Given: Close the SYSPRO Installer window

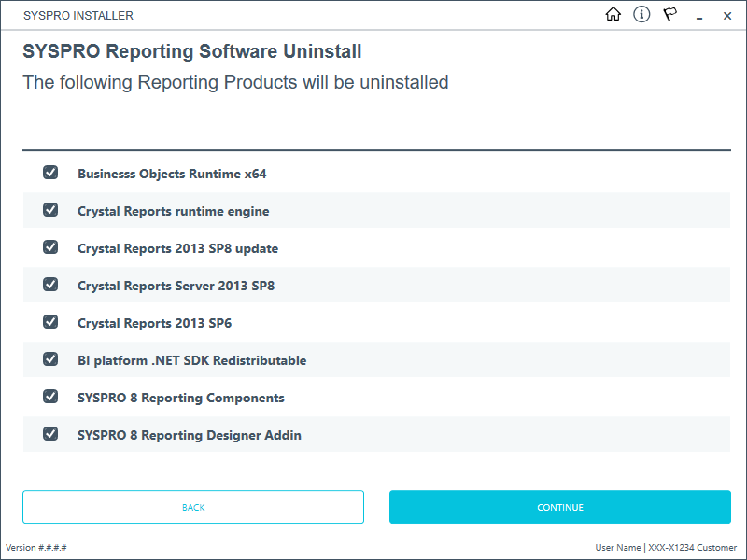Looking at the screenshot, I should (727, 16).
